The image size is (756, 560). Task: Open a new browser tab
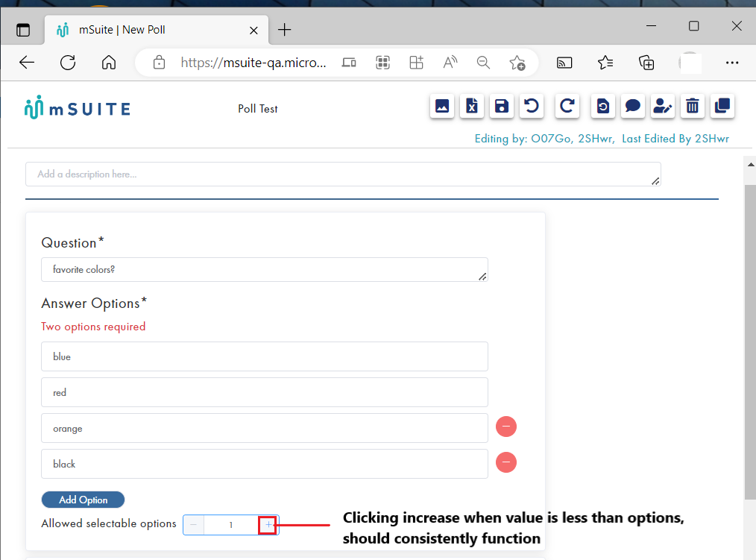(284, 30)
